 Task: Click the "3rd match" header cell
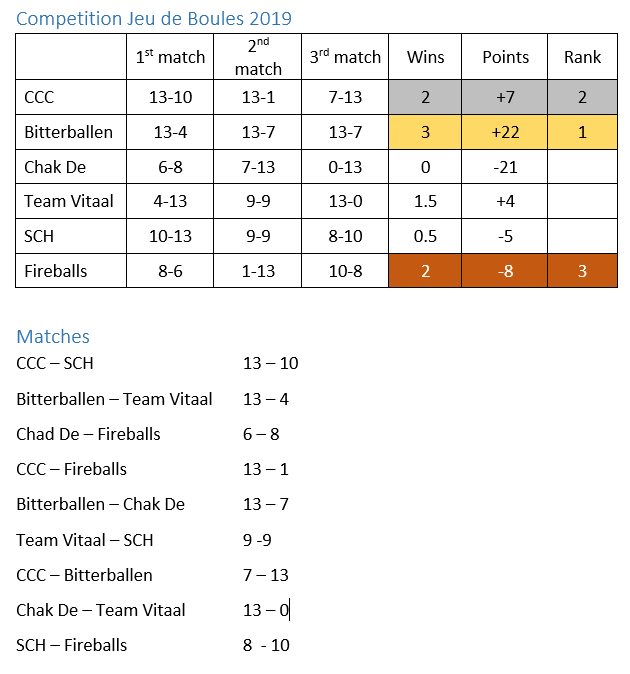(x=345, y=57)
